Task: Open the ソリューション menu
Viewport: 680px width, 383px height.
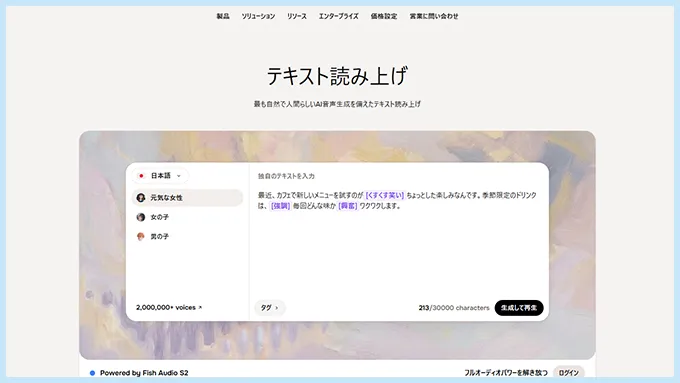Action: tap(258, 16)
